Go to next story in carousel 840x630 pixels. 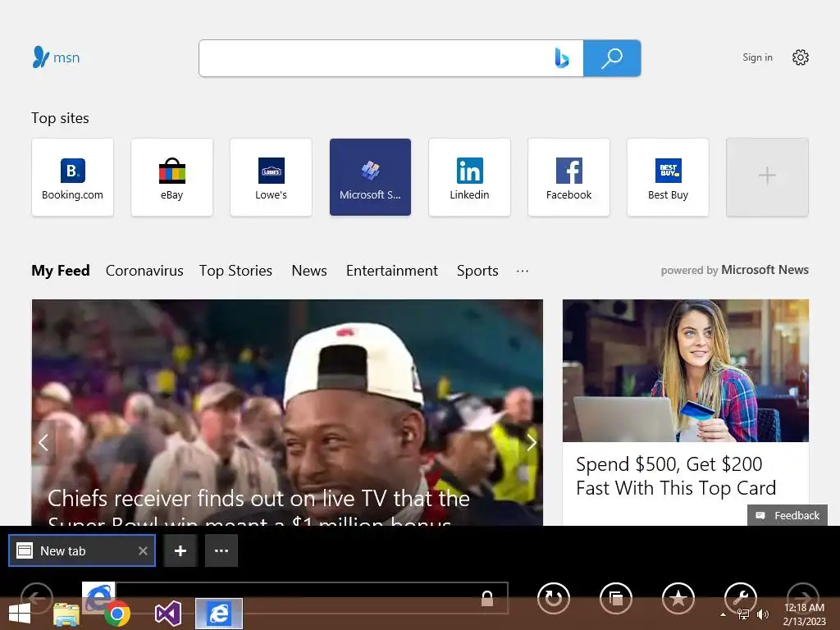pos(531,442)
